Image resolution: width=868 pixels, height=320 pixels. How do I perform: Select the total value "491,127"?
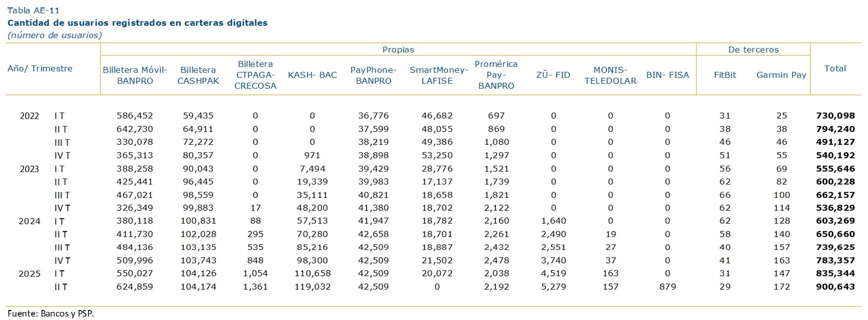(x=835, y=142)
